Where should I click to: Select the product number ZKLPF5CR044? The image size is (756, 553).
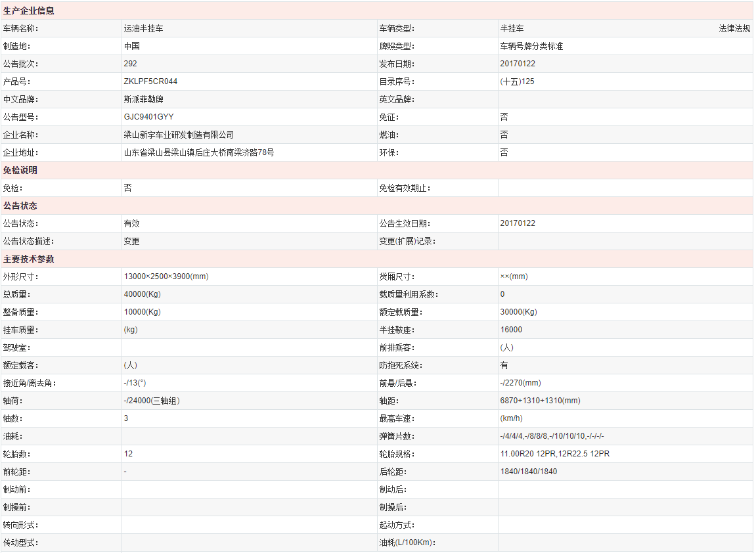(150, 82)
